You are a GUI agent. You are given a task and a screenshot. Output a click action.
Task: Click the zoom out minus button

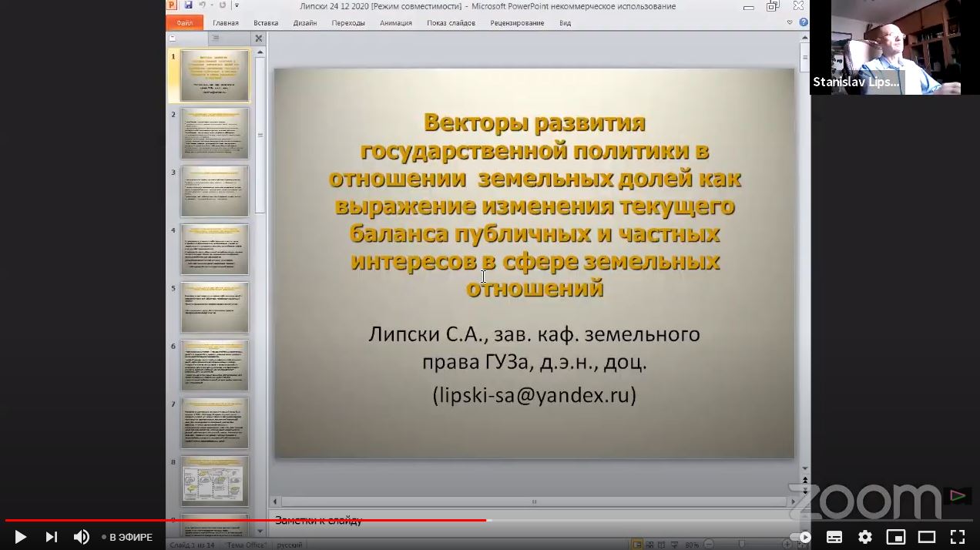[708, 545]
